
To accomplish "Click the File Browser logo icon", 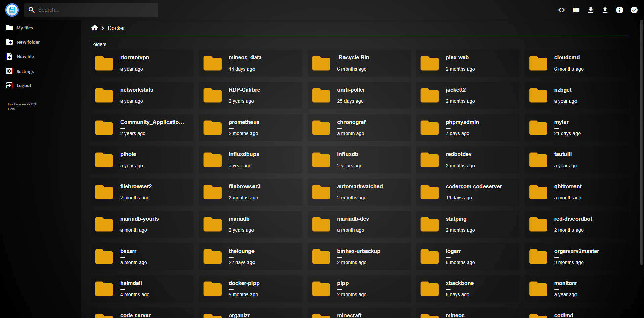I will click(12, 10).
